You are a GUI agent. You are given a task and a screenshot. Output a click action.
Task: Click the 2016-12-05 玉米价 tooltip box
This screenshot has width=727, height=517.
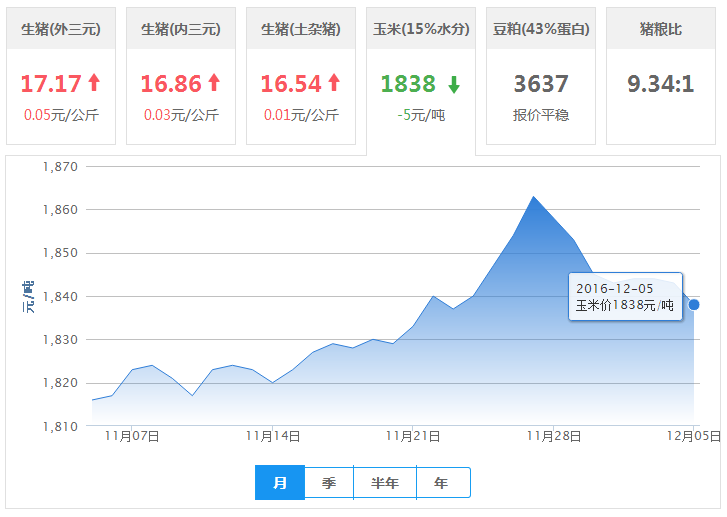625,296
